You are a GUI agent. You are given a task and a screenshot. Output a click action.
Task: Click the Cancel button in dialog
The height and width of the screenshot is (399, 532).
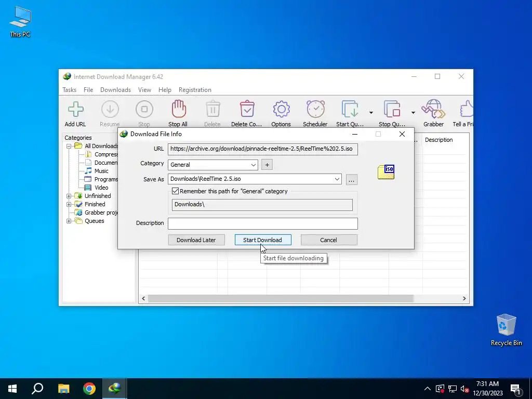(x=329, y=240)
